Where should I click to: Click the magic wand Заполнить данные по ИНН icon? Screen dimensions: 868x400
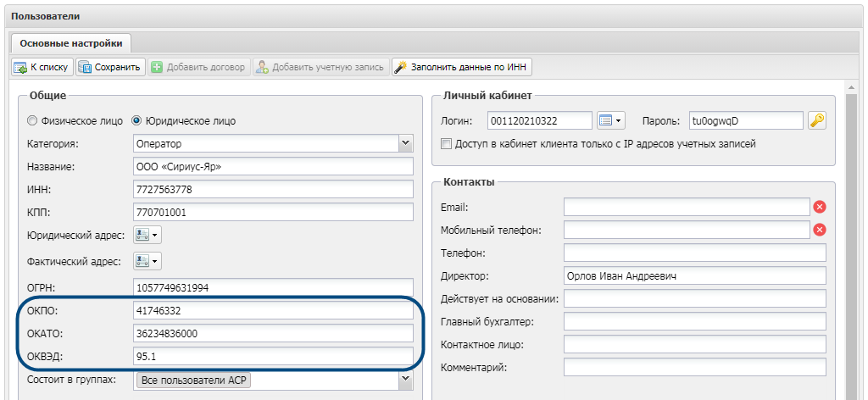click(x=400, y=68)
